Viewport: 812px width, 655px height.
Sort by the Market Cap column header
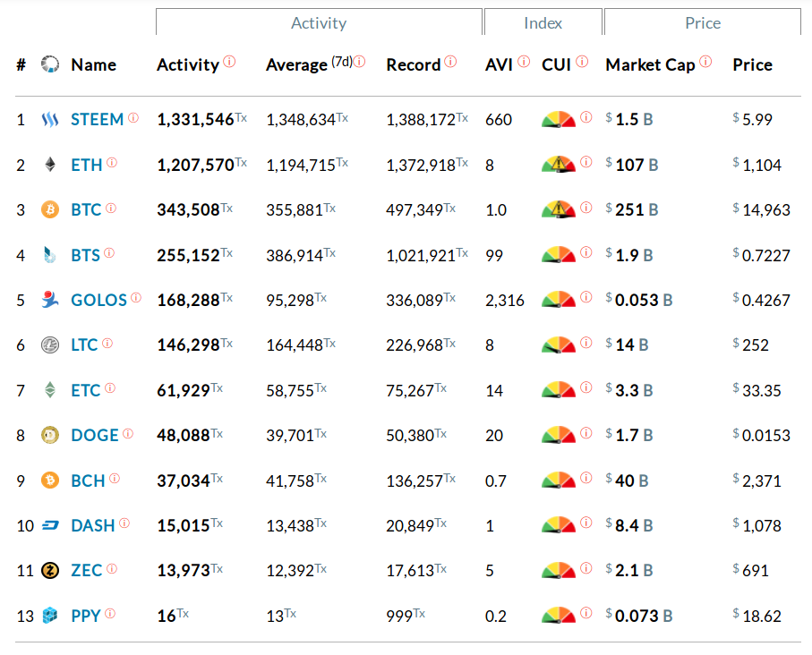pos(651,65)
